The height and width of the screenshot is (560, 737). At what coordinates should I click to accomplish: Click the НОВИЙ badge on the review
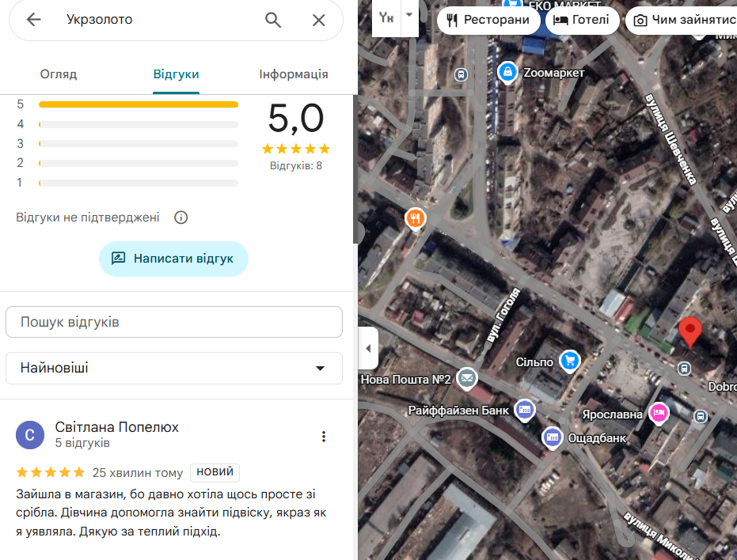215,472
